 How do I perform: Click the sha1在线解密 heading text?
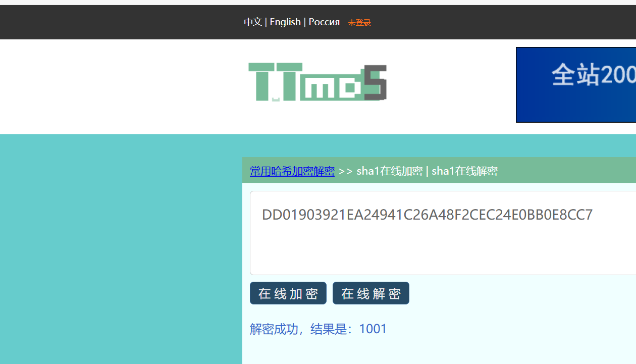point(464,171)
